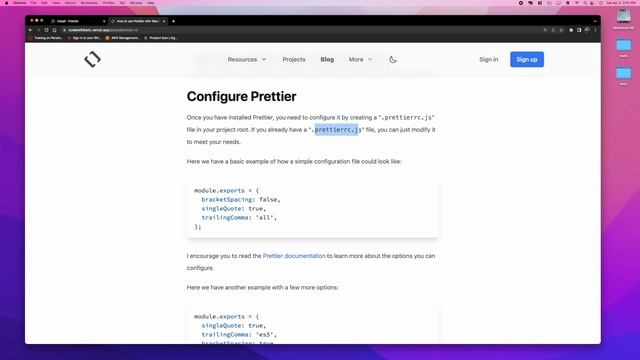Click the Sign in link
This screenshot has height=360, width=640.
click(489, 60)
